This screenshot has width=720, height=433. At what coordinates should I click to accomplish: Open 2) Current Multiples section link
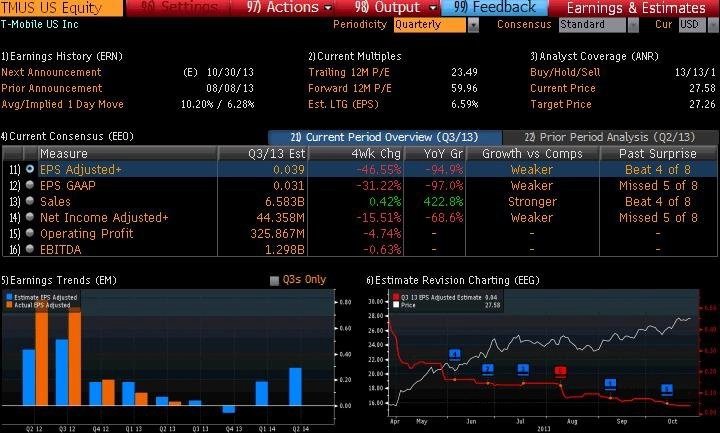point(355,56)
